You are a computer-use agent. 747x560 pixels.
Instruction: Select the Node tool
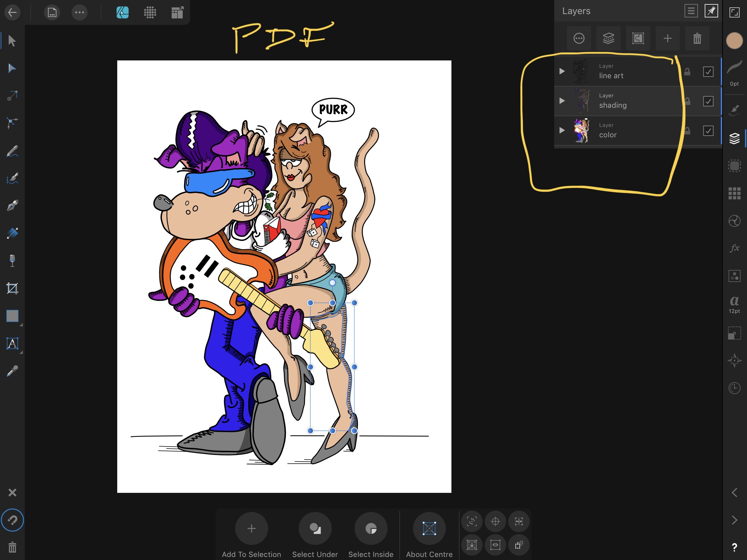point(12,68)
